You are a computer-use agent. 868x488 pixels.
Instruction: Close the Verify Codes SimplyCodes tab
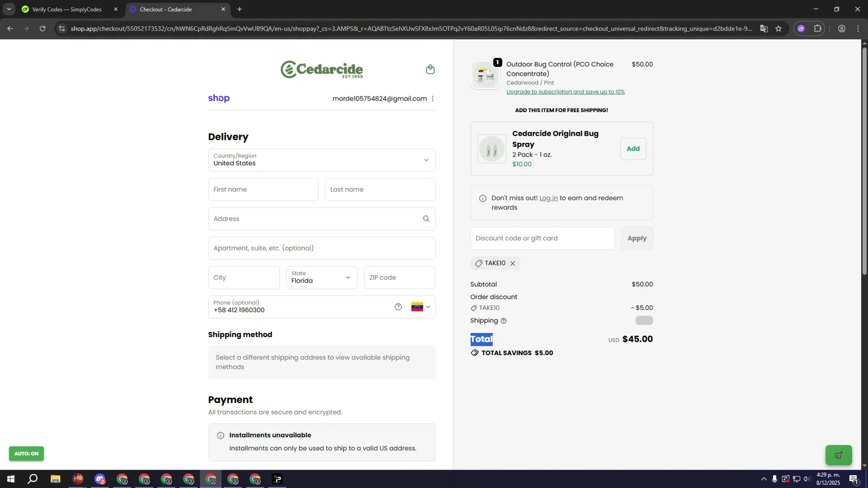(115, 9)
